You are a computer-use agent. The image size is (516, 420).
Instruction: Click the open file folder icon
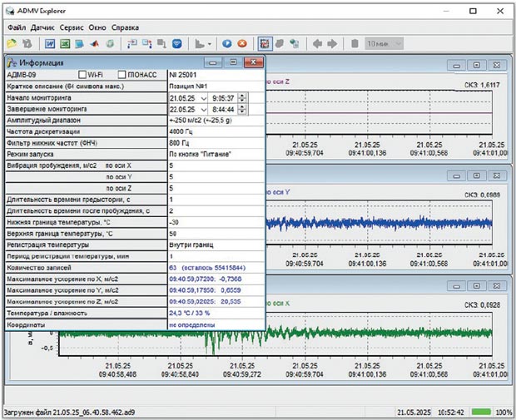(12, 43)
